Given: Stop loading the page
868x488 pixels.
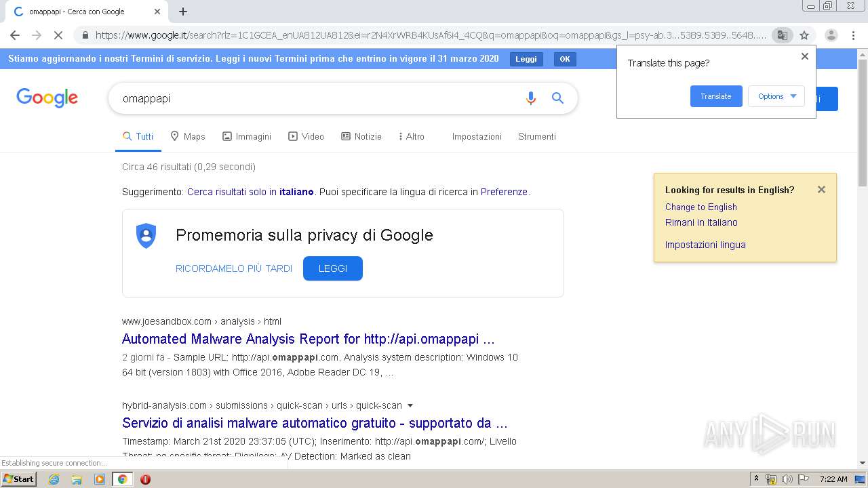Looking at the screenshot, I should coord(58,35).
